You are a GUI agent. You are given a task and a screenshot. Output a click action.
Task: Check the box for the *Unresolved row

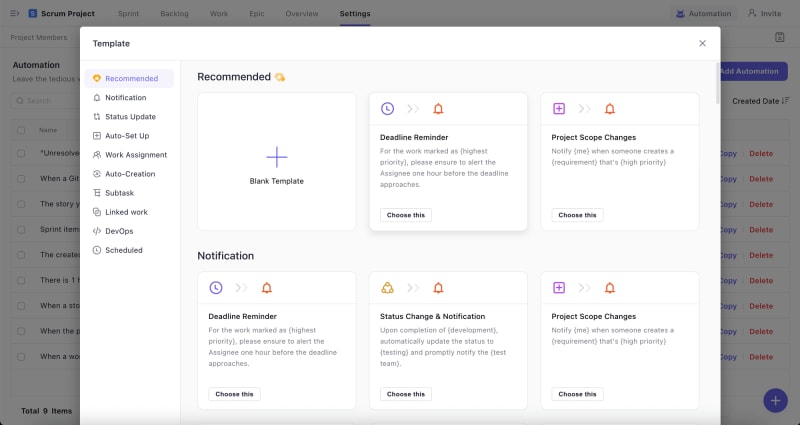21,154
